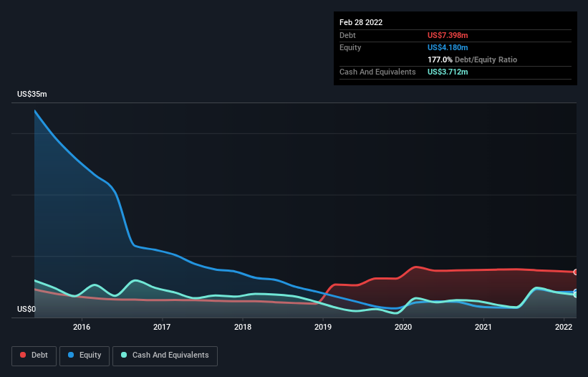Click the teal Cash endpoint marker
Screen dimensions: 588x377
click(x=576, y=295)
